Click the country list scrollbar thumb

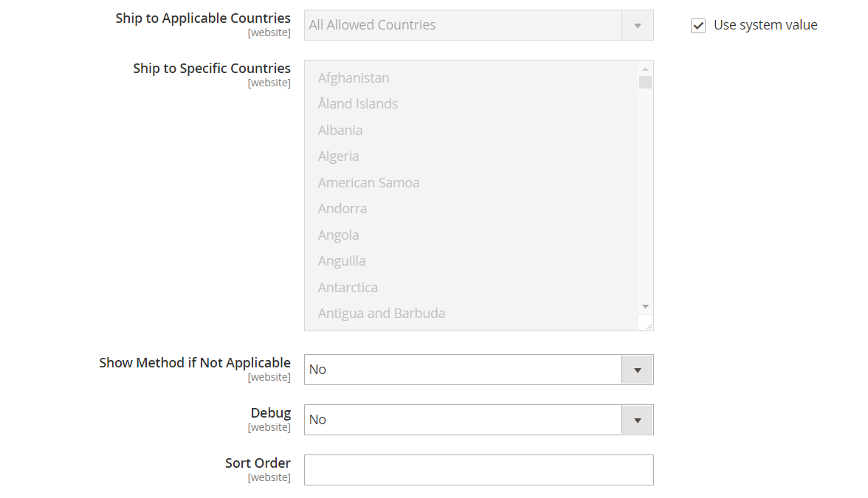[645, 82]
